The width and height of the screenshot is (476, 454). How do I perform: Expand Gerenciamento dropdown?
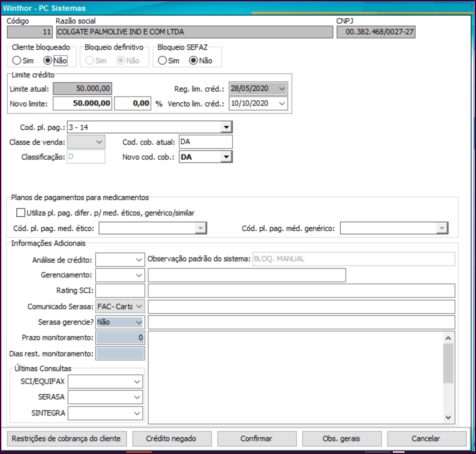139,275
